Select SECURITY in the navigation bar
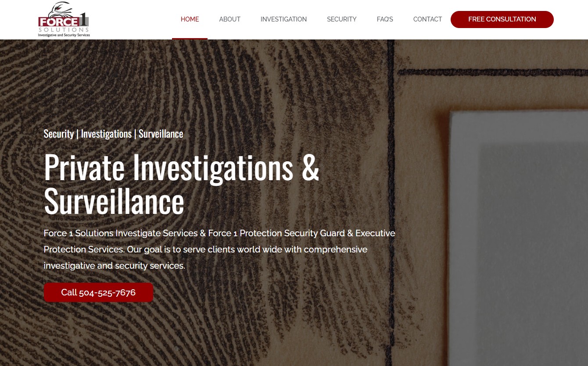The width and height of the screenshot is (588, 366). pyautogui.click(x=341, y=19)
